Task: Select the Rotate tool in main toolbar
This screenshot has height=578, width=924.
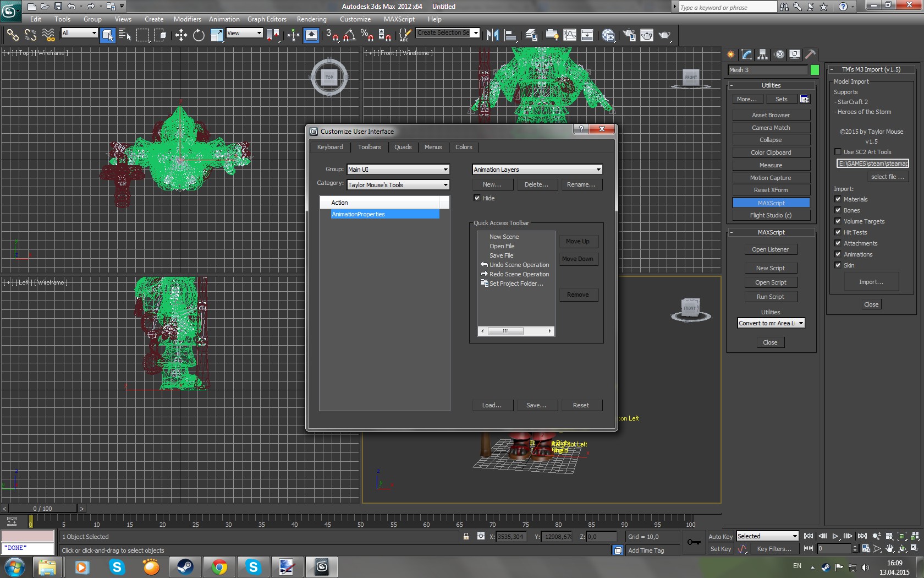Action: (x=199, y=35)
